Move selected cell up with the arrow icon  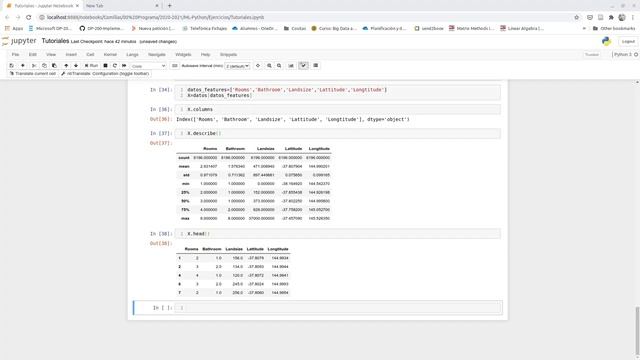click(66, 66)
